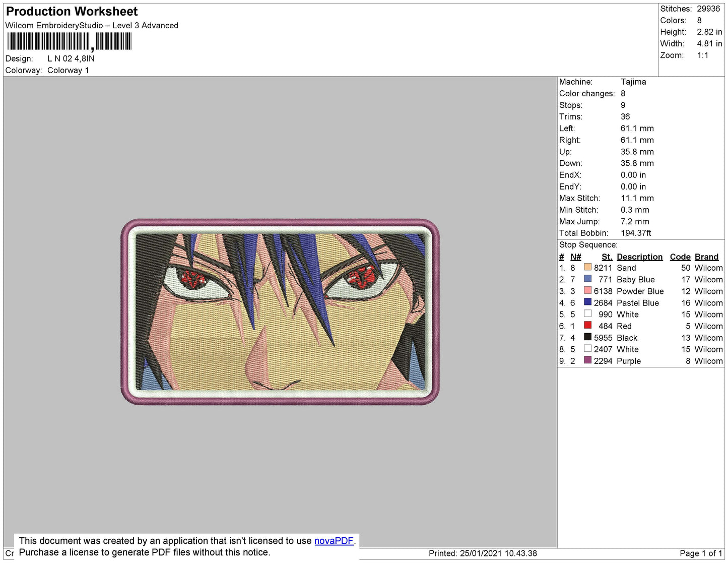
Task: Click the 'Powder Blue' description text
Action: 640,291
